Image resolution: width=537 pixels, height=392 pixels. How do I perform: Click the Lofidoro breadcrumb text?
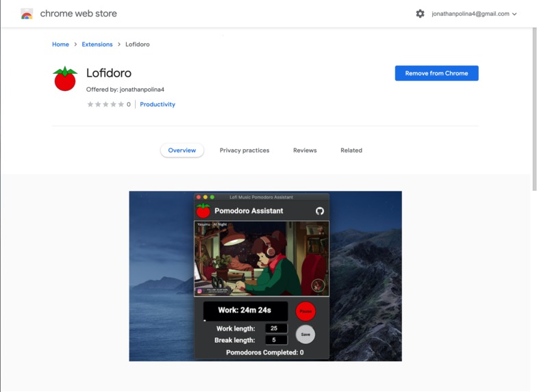coord(137,44)
